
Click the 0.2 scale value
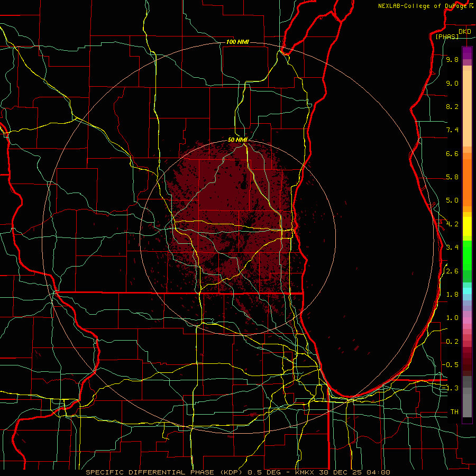[452, 342]
